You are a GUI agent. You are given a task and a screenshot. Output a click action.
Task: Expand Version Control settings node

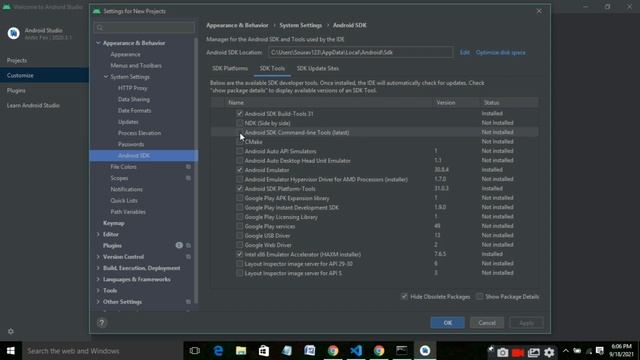(x=98, y=257)
